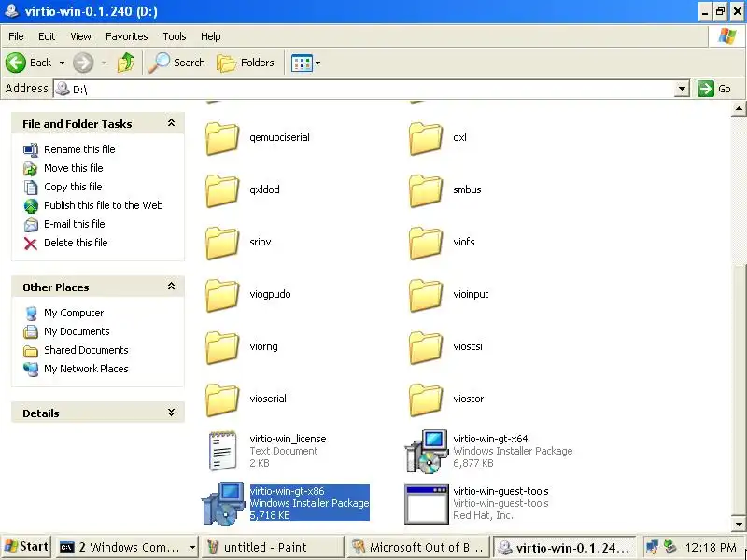Click virtio-win-0.1.24 taskbar button
The image size is (747, 560).
tap(565, 547)
